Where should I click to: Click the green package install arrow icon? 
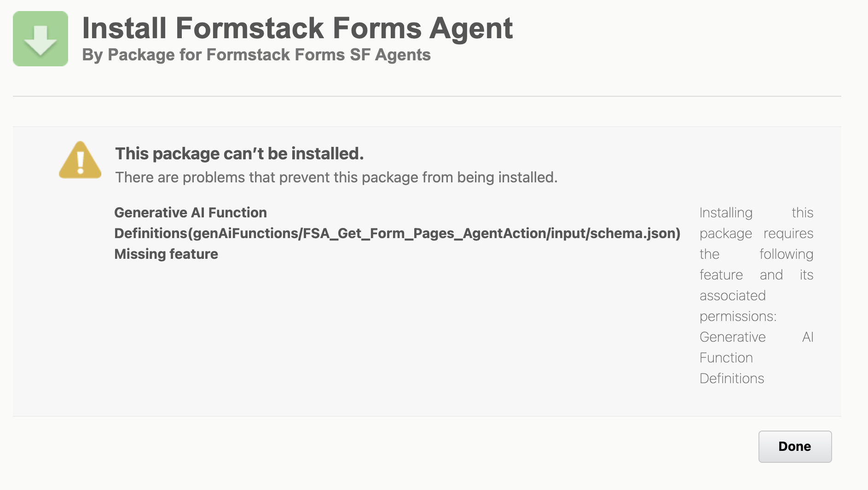click(41, 39)
